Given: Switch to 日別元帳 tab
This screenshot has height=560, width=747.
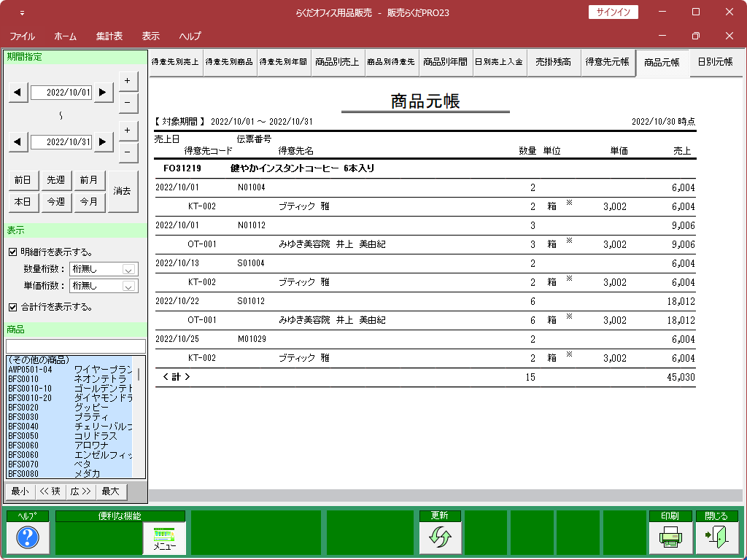Looking at the screenshot, I should coord(716,62).
